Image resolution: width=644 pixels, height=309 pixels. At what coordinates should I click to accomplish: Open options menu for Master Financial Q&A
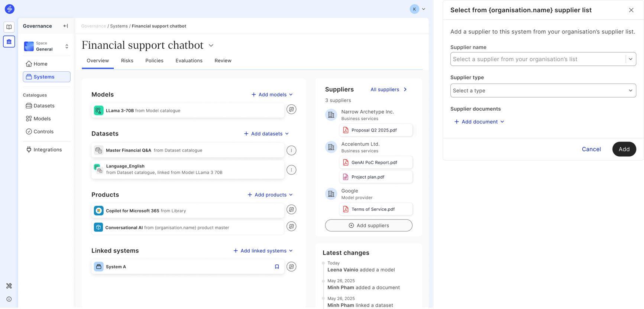[291, 150]
